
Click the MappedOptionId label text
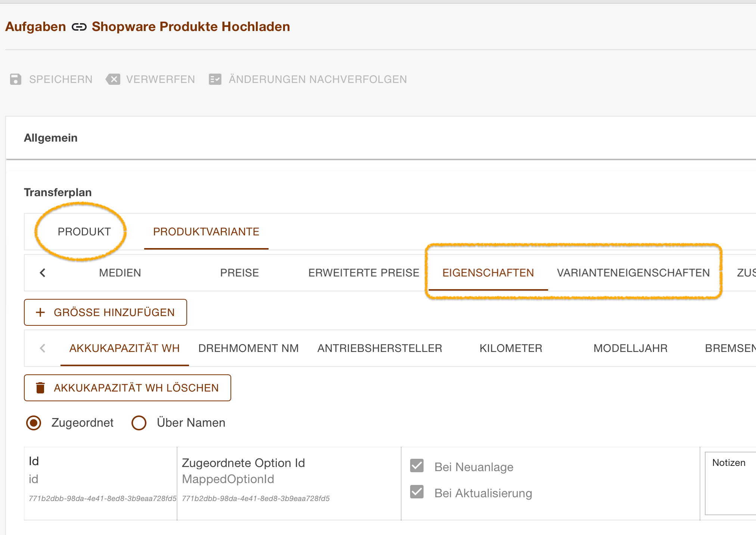click(x=228, y=479)
